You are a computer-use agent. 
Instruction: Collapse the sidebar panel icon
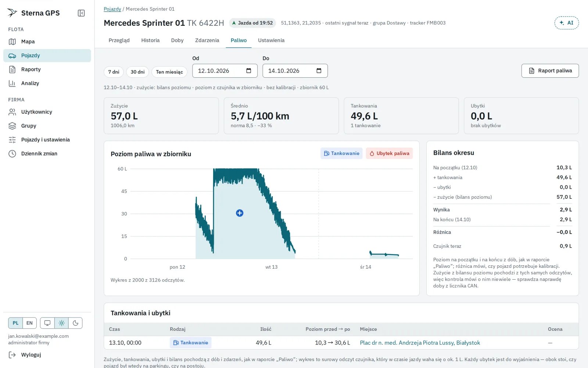(81, 13)
